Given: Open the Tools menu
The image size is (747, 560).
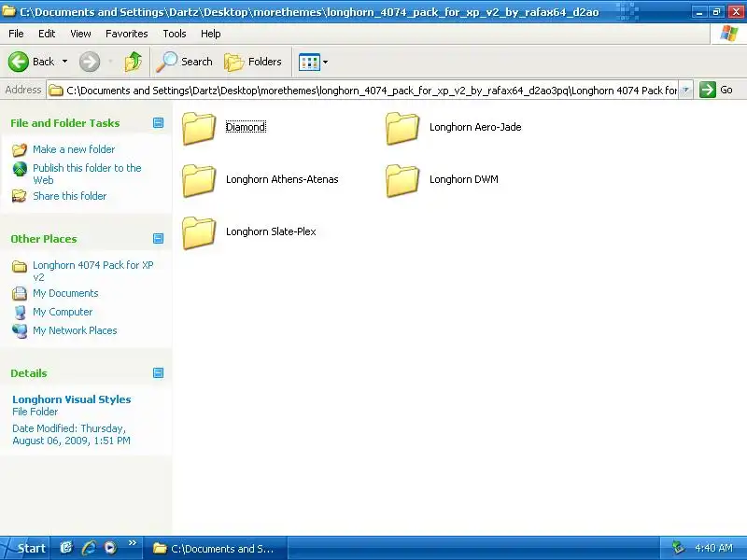Looking at the screenshot, I should pyautogui.click(x=175, y=34).
